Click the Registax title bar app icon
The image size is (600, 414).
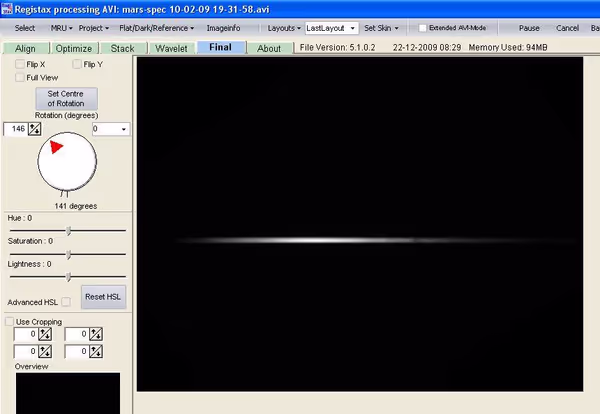[x=7, y=8]
